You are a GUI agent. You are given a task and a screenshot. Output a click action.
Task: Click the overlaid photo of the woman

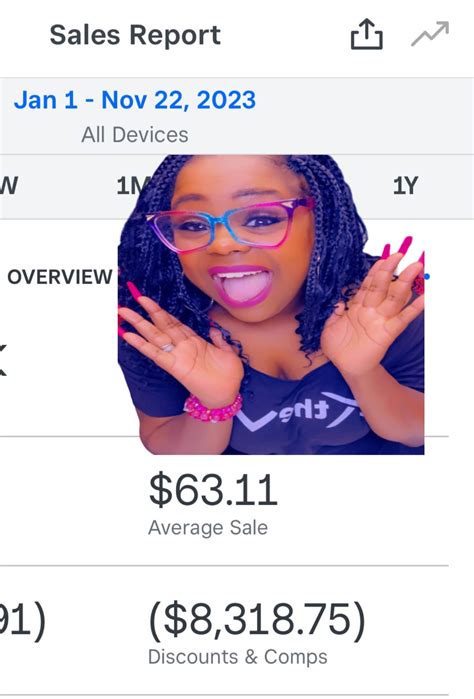point(271,305)
